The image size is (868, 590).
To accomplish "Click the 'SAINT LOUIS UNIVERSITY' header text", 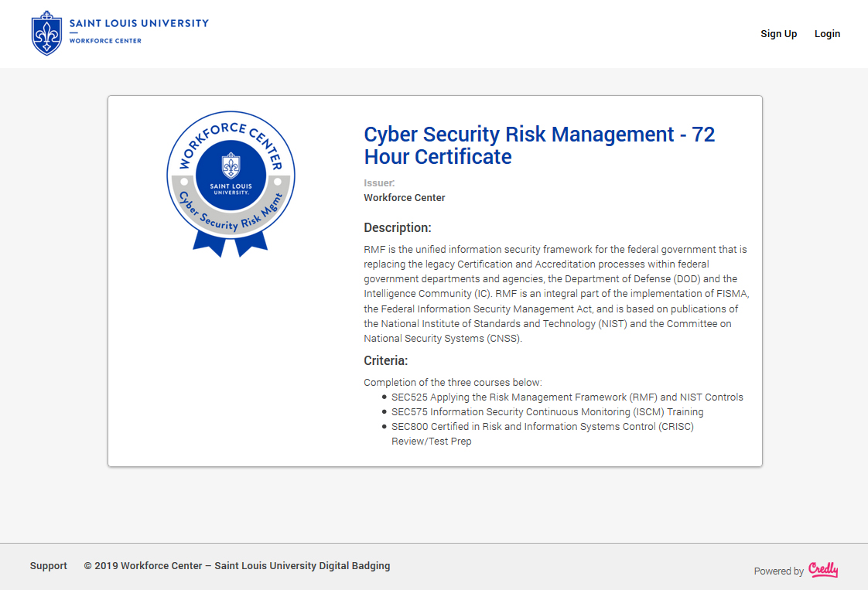I will click(139, 23).
